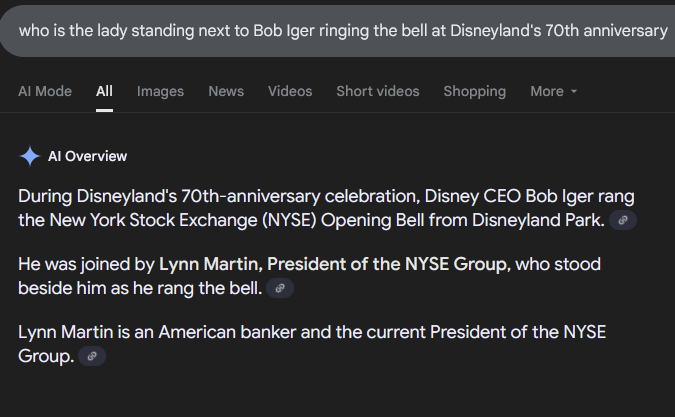Click 'Bob Iger' in the search box
The width and height of the screenshot is (675, 417).
(x=283, y=31)
